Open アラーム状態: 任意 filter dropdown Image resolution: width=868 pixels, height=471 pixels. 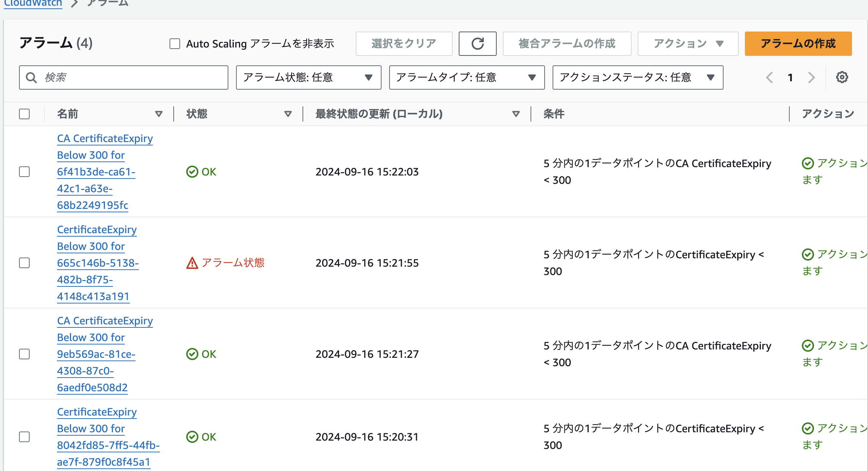[x=308, y=77]
